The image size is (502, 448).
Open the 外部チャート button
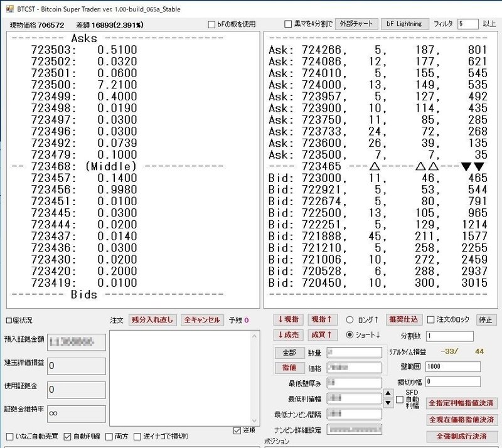[356, 24]
